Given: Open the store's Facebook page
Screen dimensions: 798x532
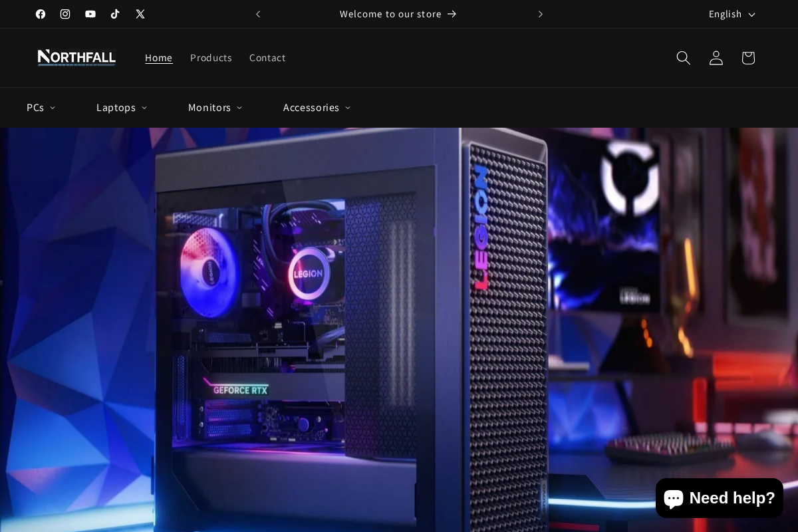Looking at the screenshot, I should tap(41, 14).
